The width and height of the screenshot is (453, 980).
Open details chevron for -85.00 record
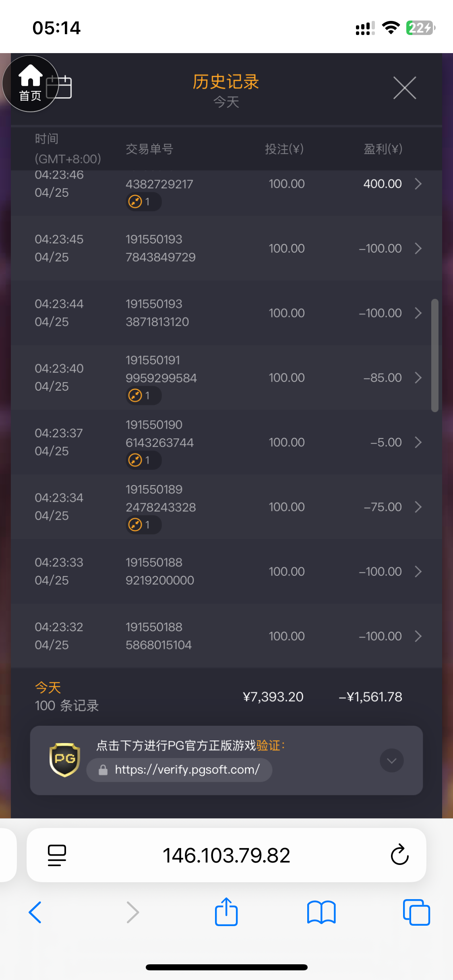tap(418, 378)
